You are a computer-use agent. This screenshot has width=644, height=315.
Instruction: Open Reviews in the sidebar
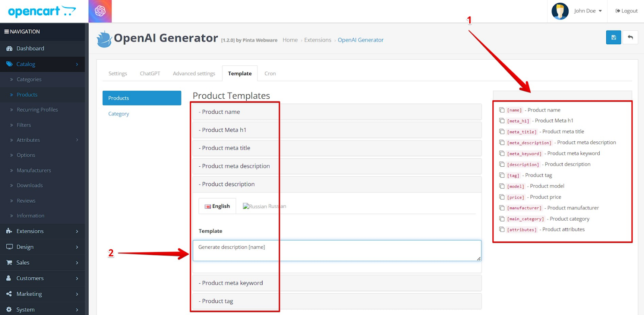pyautogui.click(x=26, y=201)
